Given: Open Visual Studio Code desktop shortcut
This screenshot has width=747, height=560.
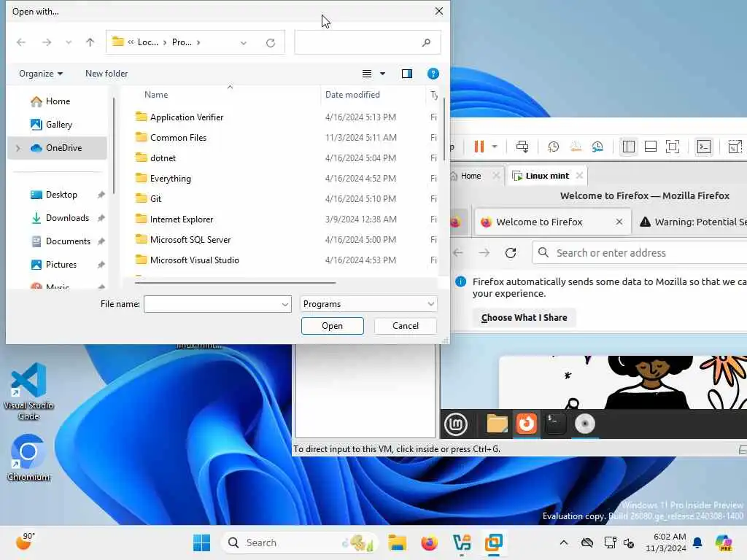Looking at the screenshot, I should pyautogui.click(x=28, y=392).
